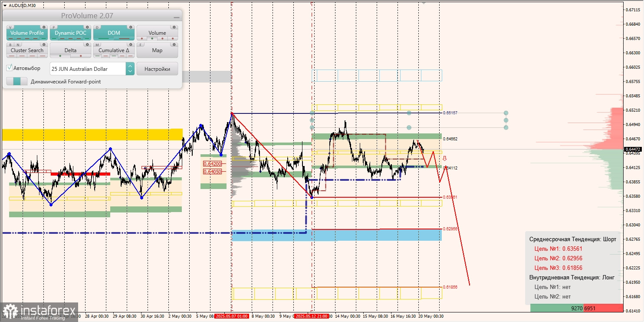Click the 0.64200 price box
The height and width of the screenshot is (322, 644).
[x=212, y=164]
